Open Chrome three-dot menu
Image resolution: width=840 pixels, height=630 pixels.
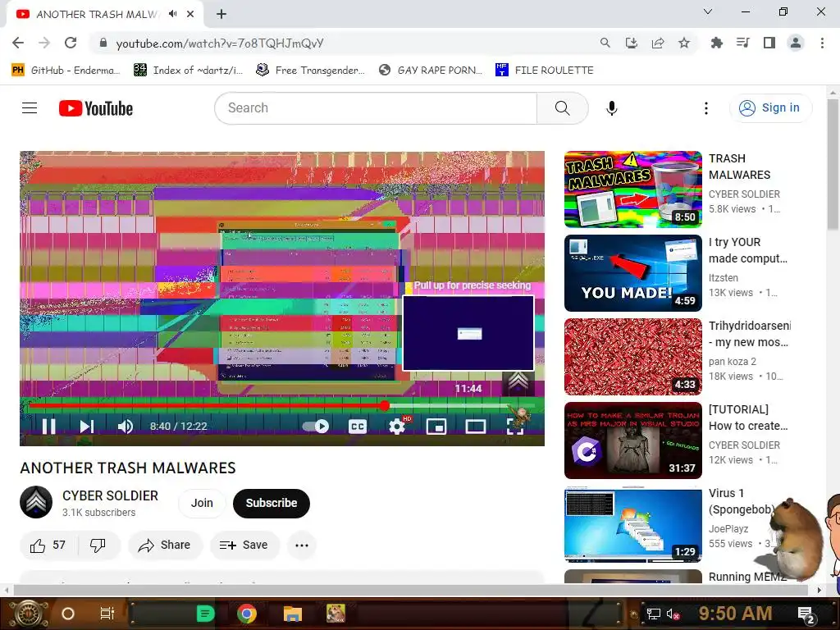pyautogui.click(x=822, y=43)
